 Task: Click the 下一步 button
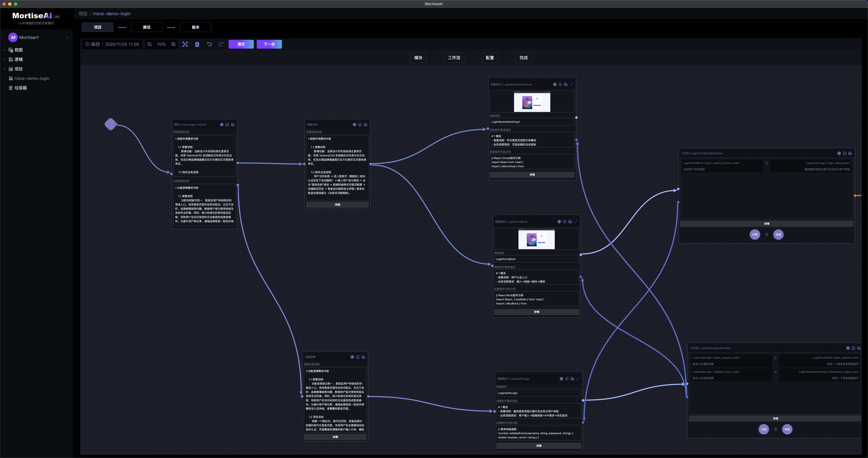pyautogui.click(x=269, y=44)
